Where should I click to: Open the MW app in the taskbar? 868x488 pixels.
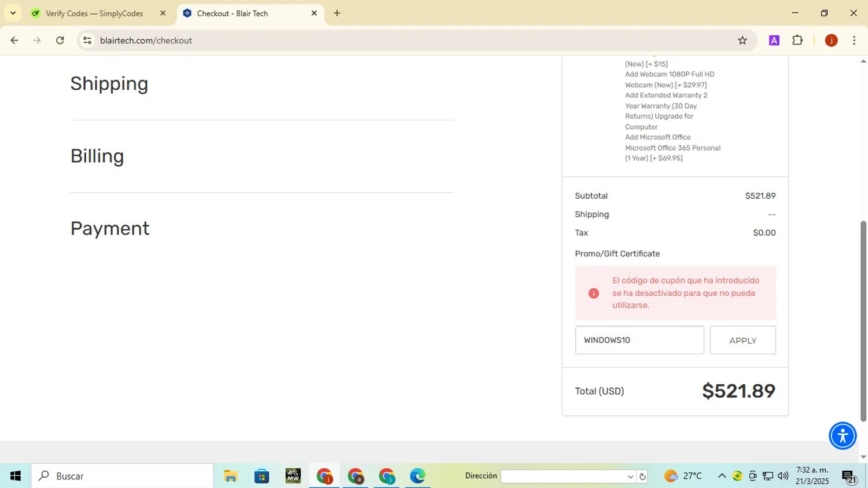pyautogui.click(x=293, y=476)
